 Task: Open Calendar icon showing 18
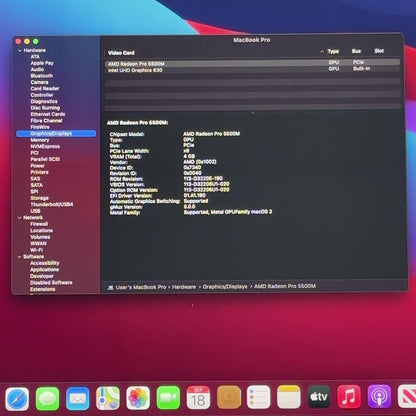[x=198, y=398]
